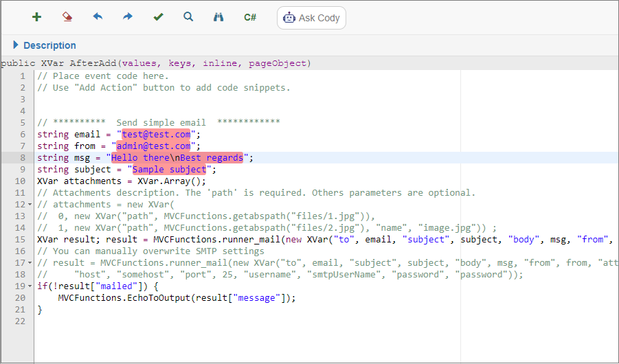Screen dimensions: 619x364
Task: Click the AfterAdd function signature header
Action: click(x=155, y=63)
